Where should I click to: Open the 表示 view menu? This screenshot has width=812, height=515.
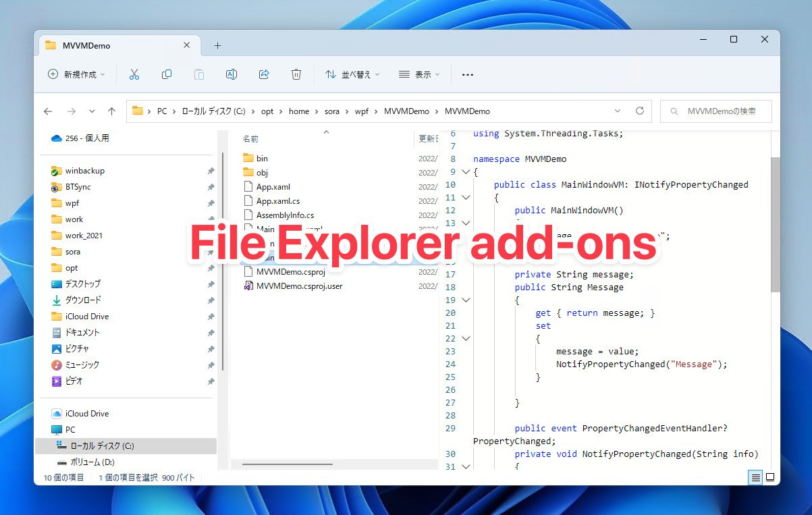419,74
